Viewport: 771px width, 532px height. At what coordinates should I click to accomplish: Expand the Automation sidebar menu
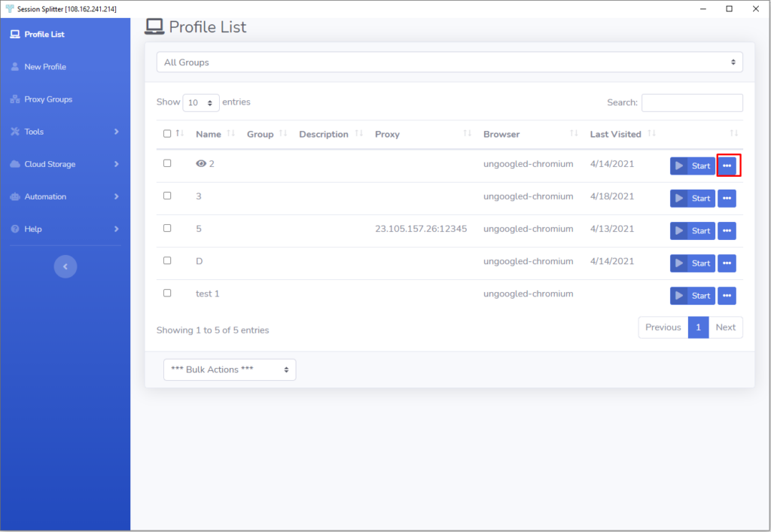coord(65,196)
